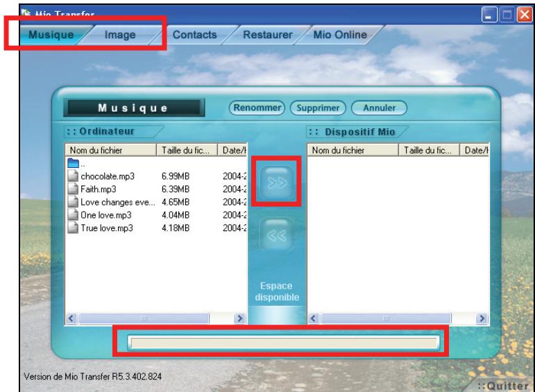
Task: Click left scroll arrow in Dispositif Mio list
Action: click(x=313, y=318)
